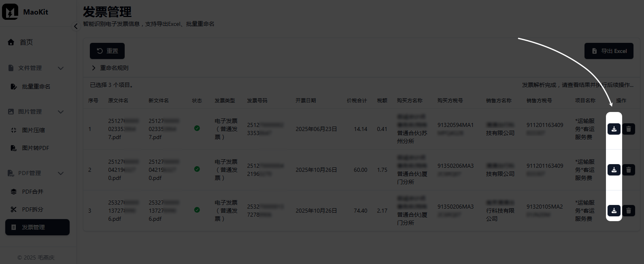Delete the invoice in row 3

point(629,211)
